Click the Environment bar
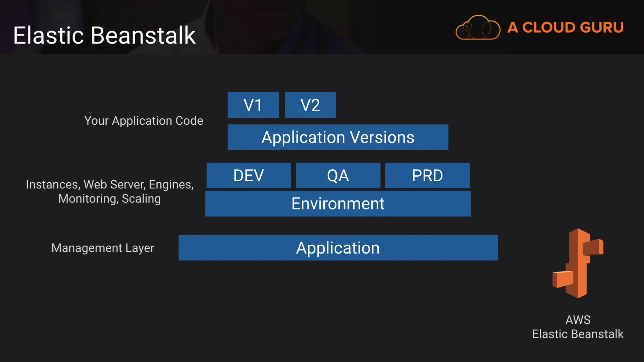 338,204
